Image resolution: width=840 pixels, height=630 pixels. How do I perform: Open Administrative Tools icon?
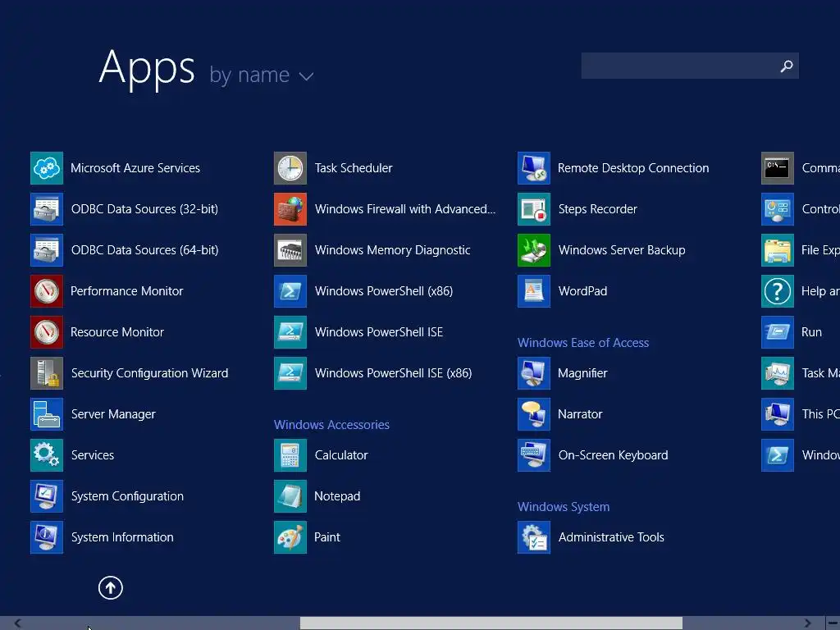534,536
